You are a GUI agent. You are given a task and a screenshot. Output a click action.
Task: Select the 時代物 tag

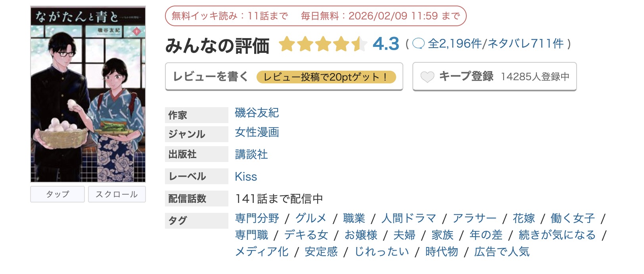(441, 251)
